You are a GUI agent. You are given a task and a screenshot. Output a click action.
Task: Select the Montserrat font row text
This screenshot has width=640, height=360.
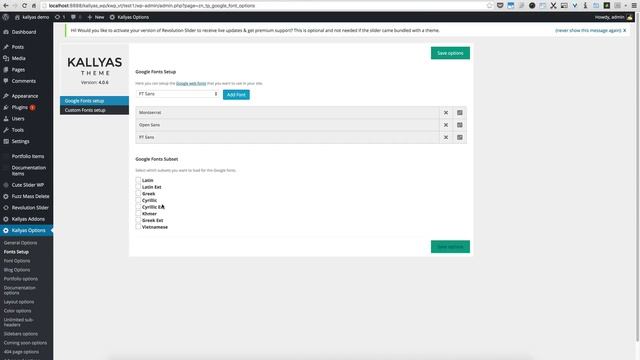[150, 113]
